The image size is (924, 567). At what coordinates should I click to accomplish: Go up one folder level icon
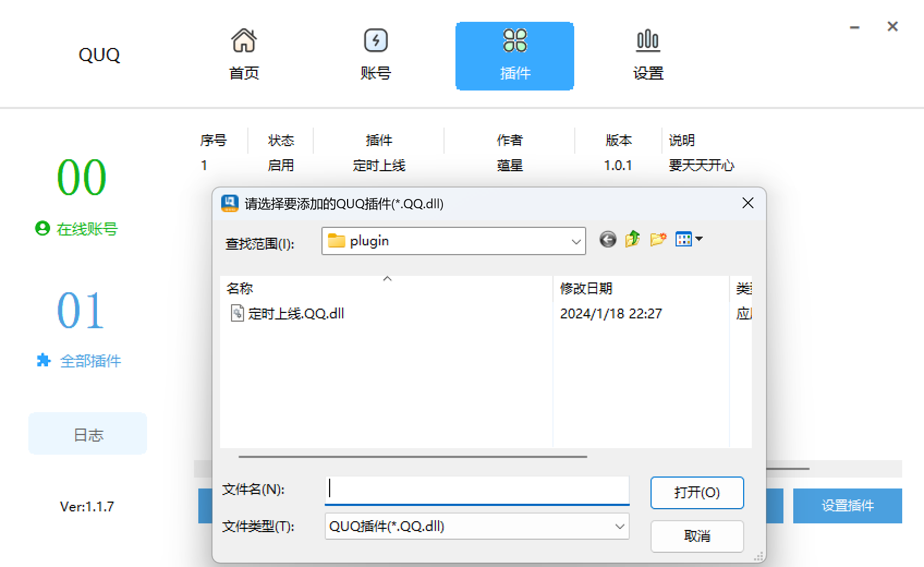point(633,239)
